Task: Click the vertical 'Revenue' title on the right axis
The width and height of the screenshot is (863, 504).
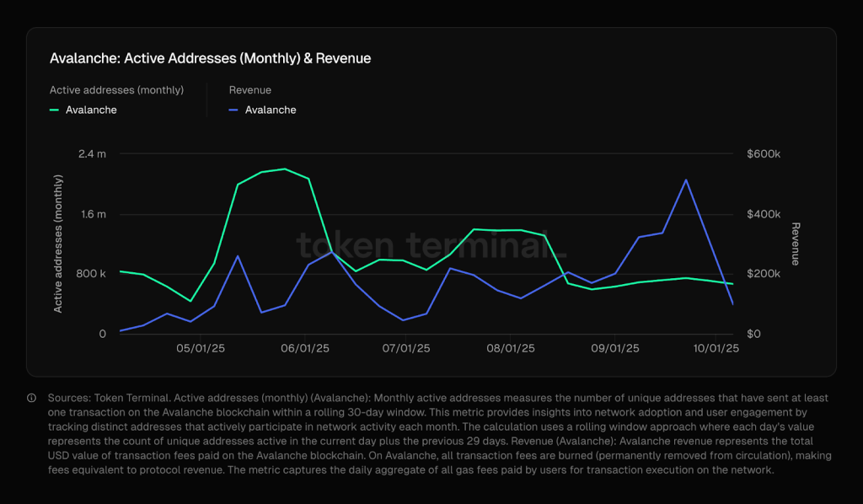Action: (x=795, y=244)
